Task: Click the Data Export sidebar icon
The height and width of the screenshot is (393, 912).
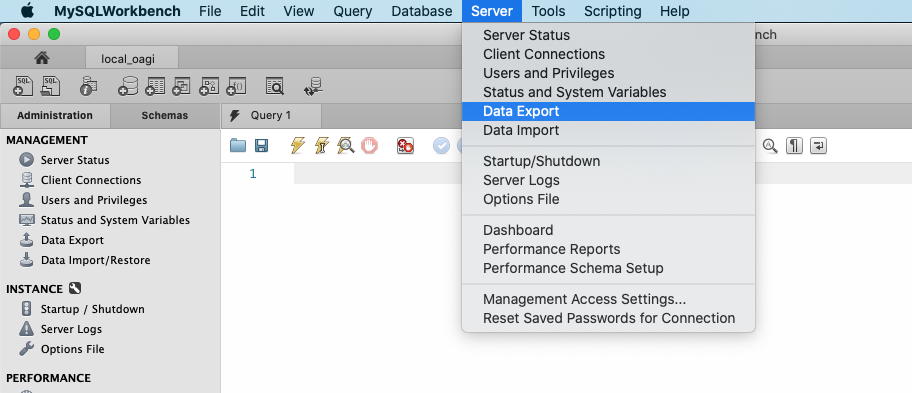Action: [x=26, y=240]
